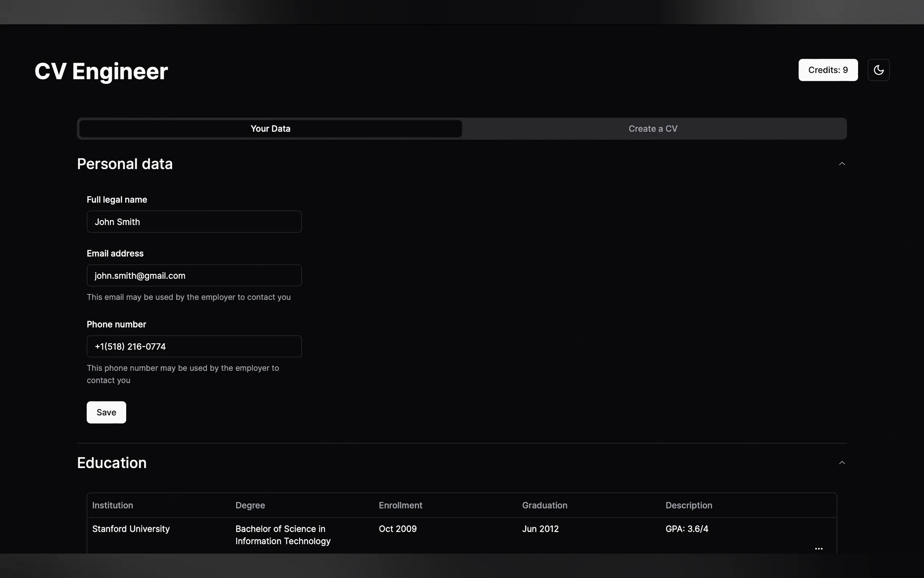Click the Description column header
This screenshot has width=924, height=578.
pyautogui.click(x=688, y=505)
